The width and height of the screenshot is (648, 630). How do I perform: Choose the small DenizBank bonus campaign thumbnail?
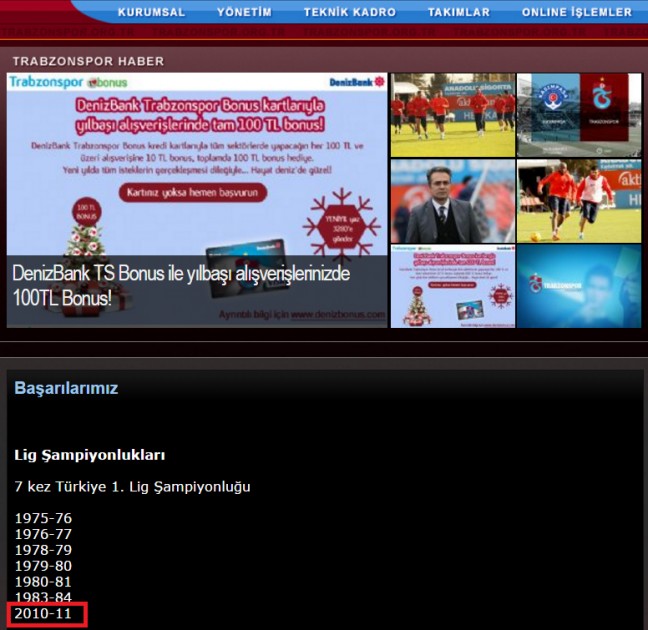click(x=452, y=287)
